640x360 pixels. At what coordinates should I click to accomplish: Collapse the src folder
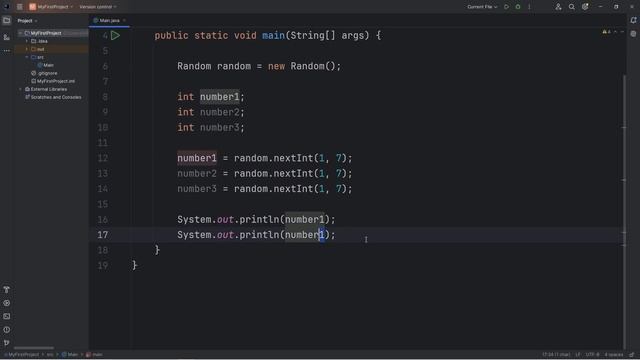pyautogui.click(x=27, y=57)
